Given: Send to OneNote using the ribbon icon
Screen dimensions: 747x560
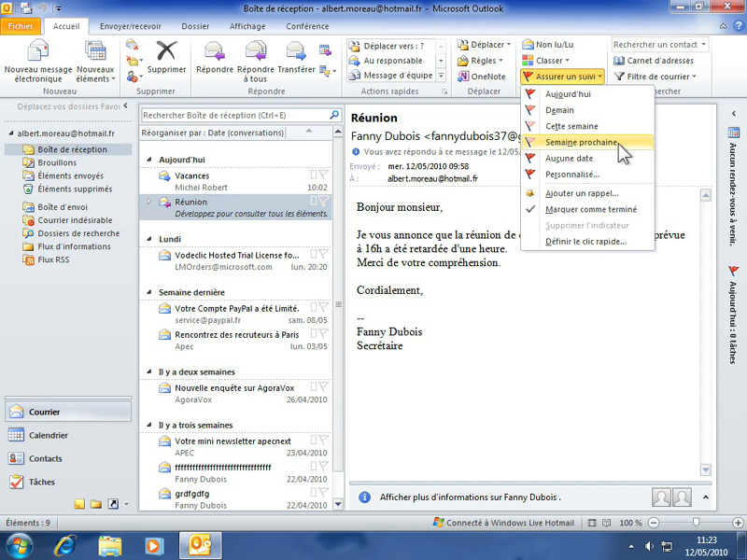Looking at the screenshot, I should pos(481,77).
